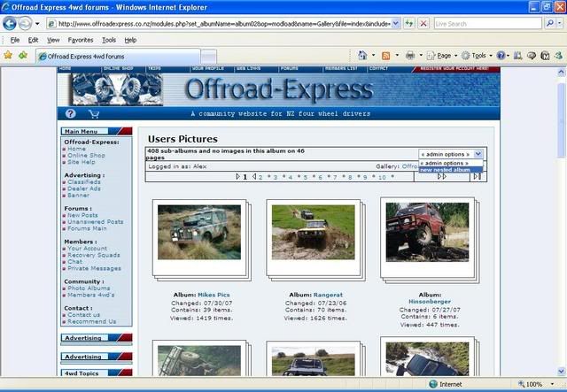This screenshot has height=392, width=567.
Task: Open Unanswered Posts sidebar link
Action: click(96, 222)
